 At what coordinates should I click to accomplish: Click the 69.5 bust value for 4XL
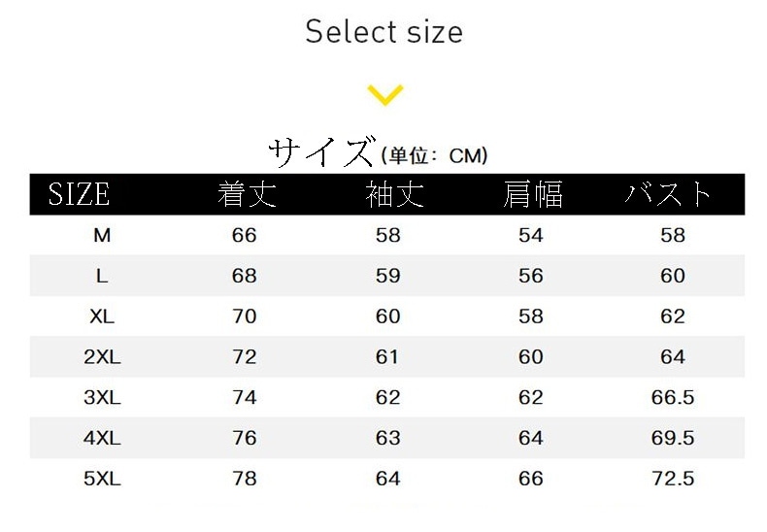[673, 438]
